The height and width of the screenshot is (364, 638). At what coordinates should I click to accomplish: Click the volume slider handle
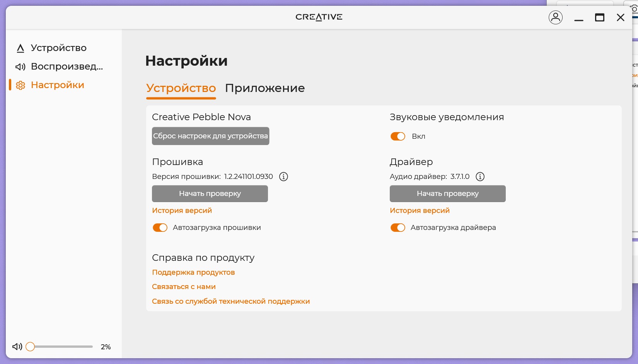click(x=30, y=347)
